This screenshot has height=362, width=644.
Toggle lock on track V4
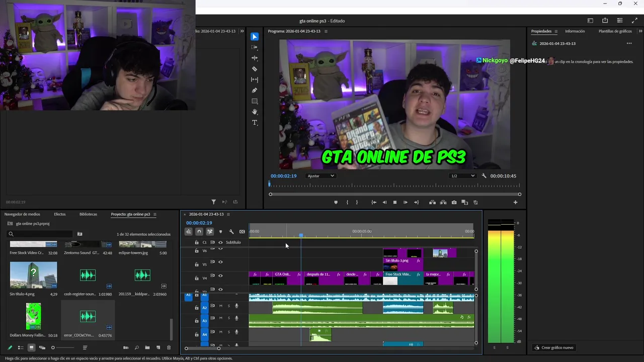tap(197, 278)
